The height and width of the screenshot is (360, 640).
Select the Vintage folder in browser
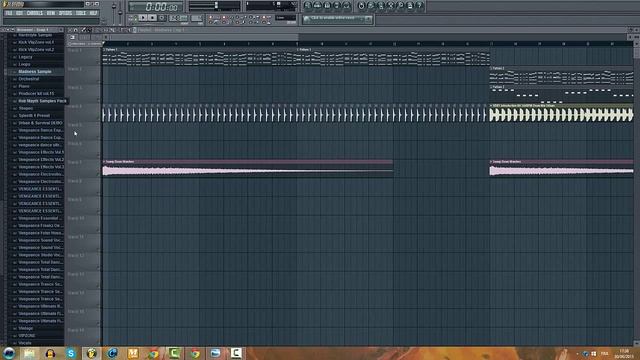(25, 328)
